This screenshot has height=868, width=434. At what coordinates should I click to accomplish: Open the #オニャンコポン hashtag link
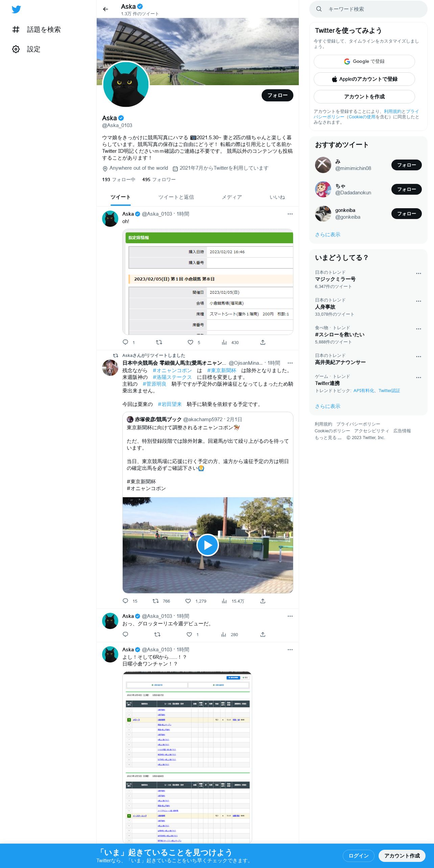(x=172, y=370)
